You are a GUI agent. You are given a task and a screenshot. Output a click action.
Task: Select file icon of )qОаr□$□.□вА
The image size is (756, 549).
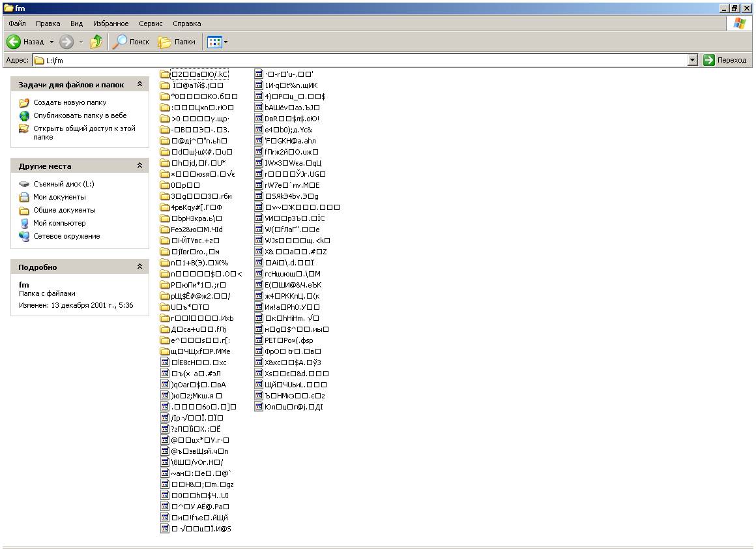[164, 385]
